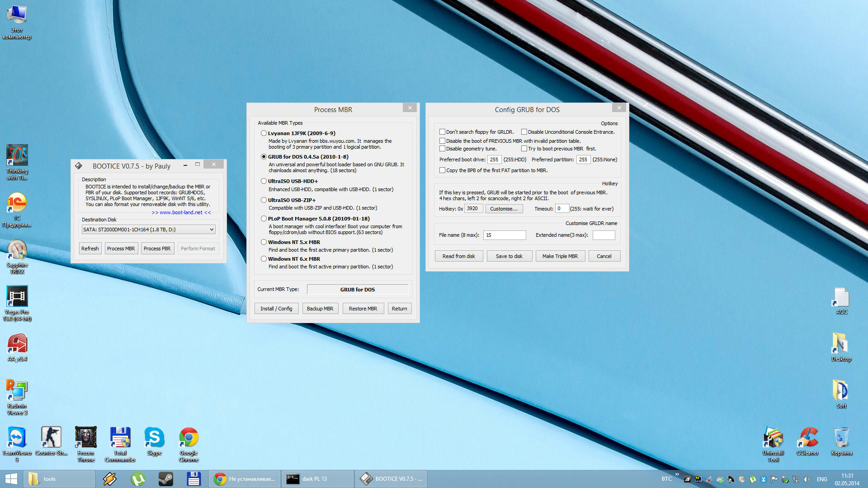Screen dimensions: 868x488
Task: Select Lvyanan 1JF9K MBR type
Action: (264, 133)
